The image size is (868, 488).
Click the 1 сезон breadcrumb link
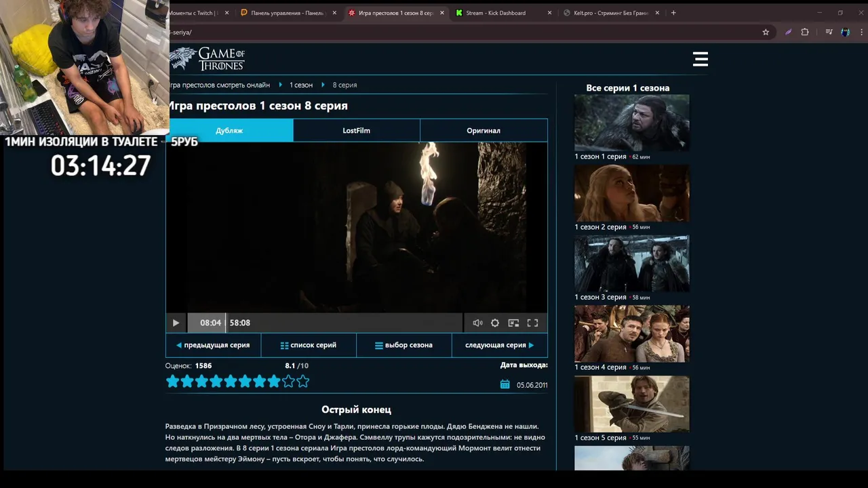pos(301,85)
